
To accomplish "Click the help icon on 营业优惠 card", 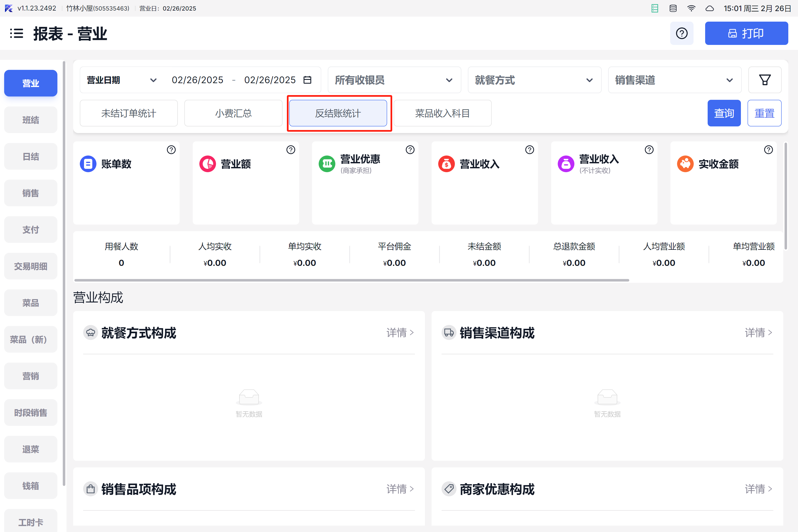I will (410, 150).
